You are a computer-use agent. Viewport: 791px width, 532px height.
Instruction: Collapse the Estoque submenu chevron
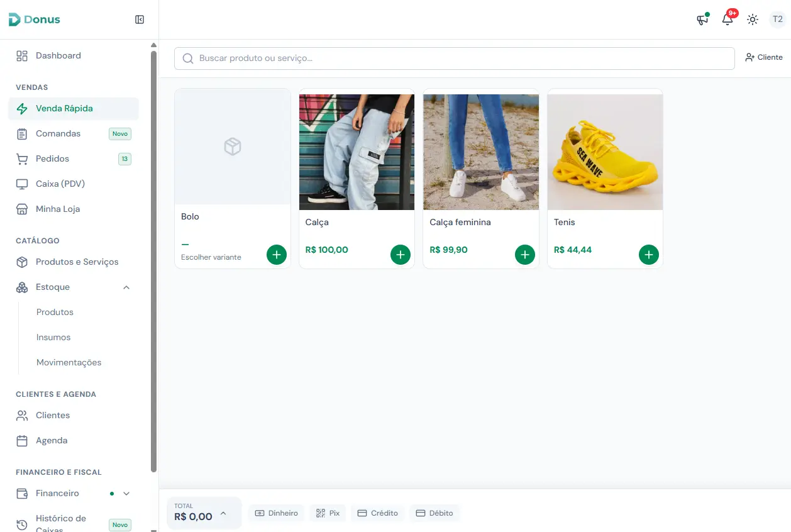[126, 287]
